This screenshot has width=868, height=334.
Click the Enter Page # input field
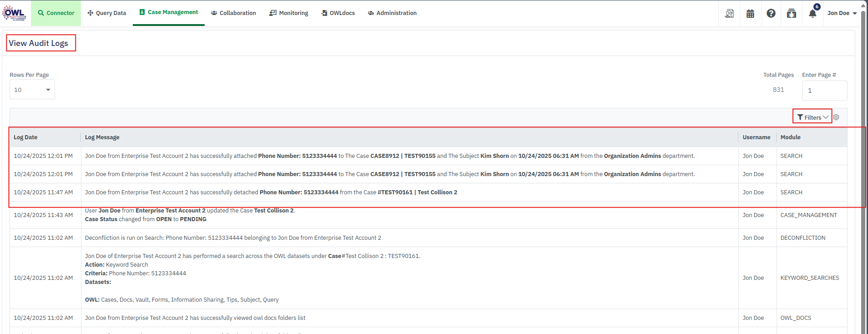coord(824,91)
